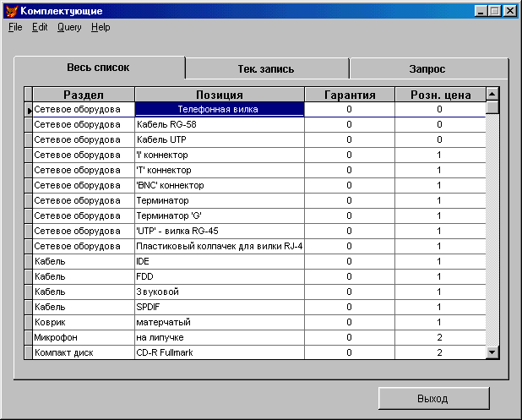Image resolution: width=522 pixels, height=420 pixels.
Task: Click the warranty cell of Звуковой row
Action: tap(350, 292)
